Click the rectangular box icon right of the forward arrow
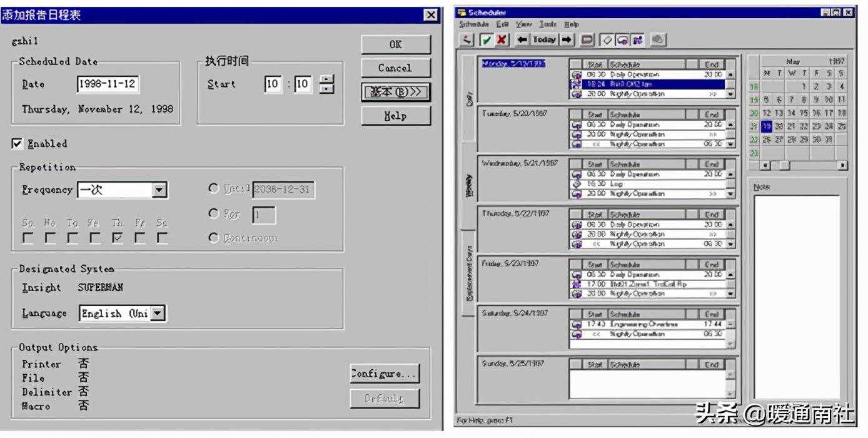The image size is (868, 438). coord(588,39)
